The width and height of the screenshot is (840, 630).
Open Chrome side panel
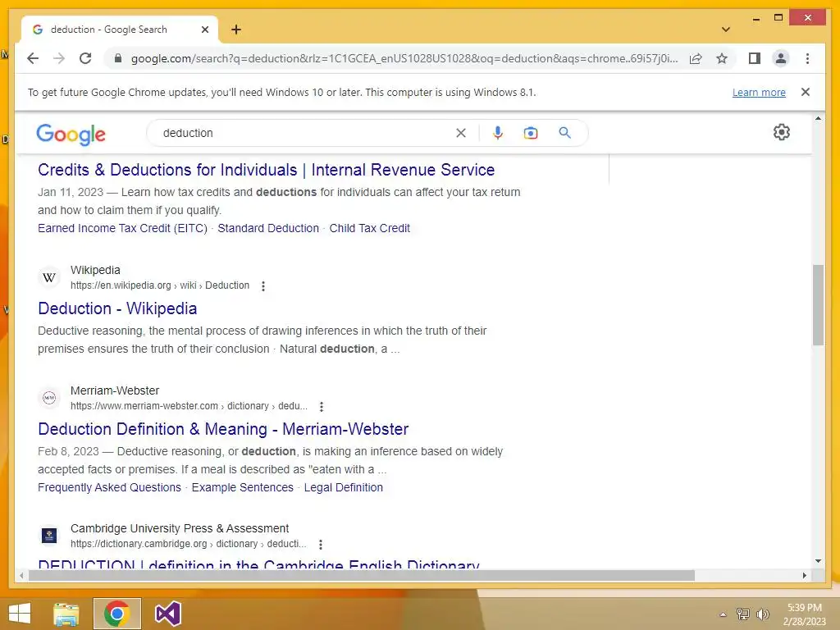pos(755,58)
